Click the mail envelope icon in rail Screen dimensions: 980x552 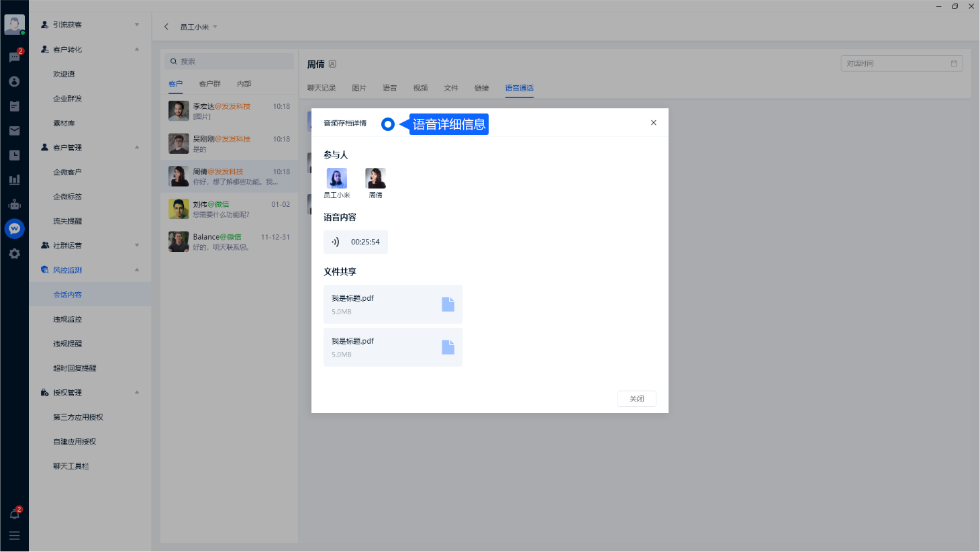(x=14, y=130)
